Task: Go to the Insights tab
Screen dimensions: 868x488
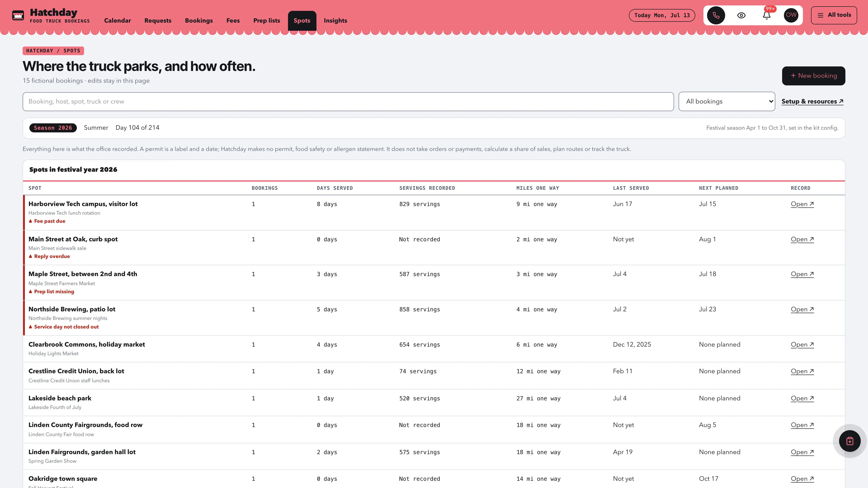Action: pyautogui.click(x=335, y=21)
